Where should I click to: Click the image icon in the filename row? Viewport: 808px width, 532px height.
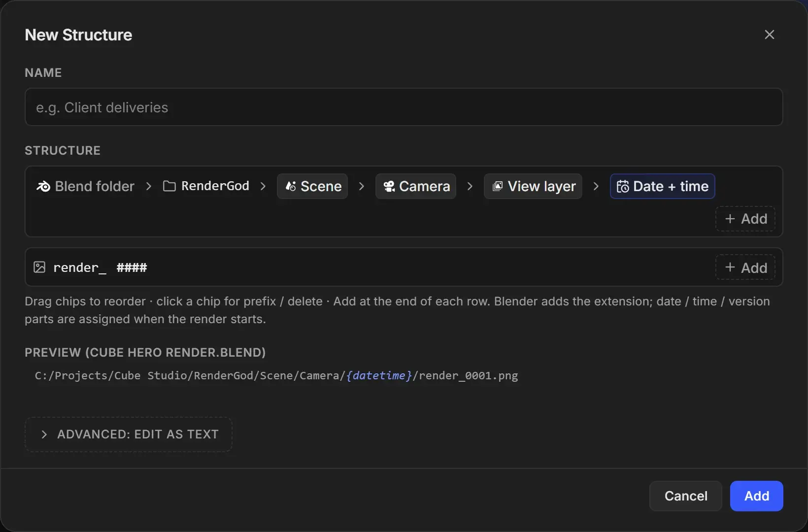[x=39, y=267]
